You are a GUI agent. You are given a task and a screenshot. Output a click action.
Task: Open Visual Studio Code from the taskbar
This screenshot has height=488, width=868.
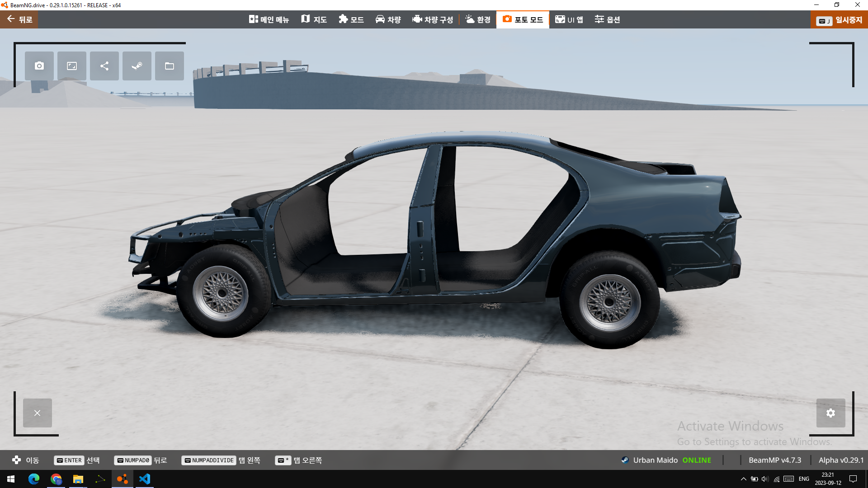coord(145,479)
